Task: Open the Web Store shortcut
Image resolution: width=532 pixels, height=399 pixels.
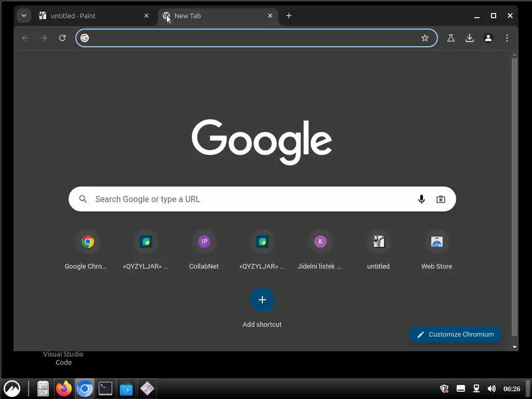Action: click(436, 250)
